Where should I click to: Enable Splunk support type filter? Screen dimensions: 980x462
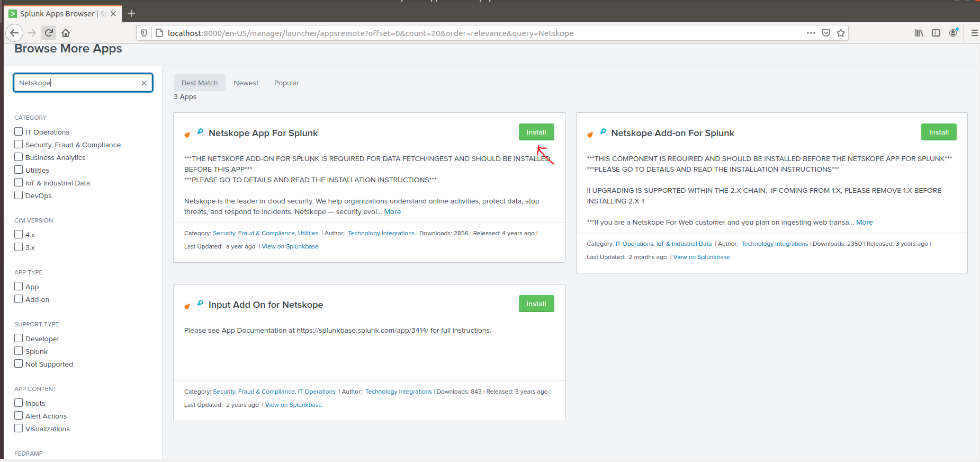[19, 351]
